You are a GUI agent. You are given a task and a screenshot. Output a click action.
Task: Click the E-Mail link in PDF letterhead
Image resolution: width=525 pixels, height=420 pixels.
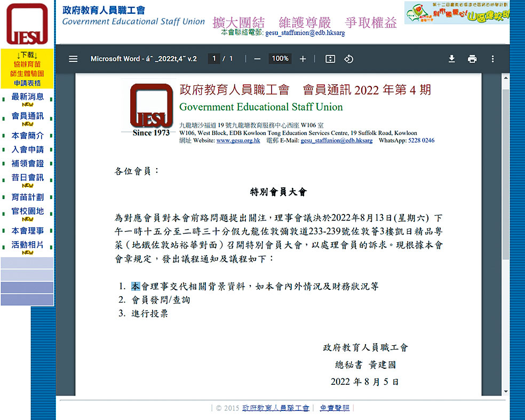tap(337, 140)
